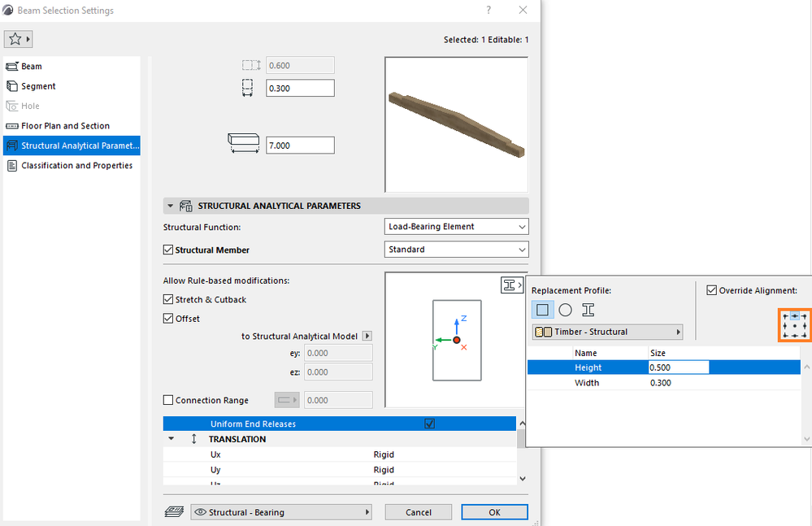Open the Standard member type dropdown
812x526 pixels.
(x=456, y=250)
